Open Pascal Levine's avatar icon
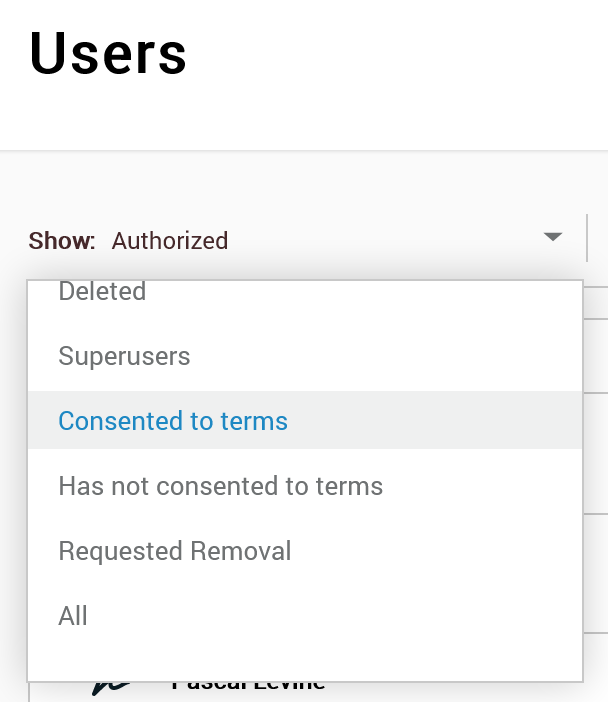The width and height of the screenshot is (608, 702). click(112, 689)
